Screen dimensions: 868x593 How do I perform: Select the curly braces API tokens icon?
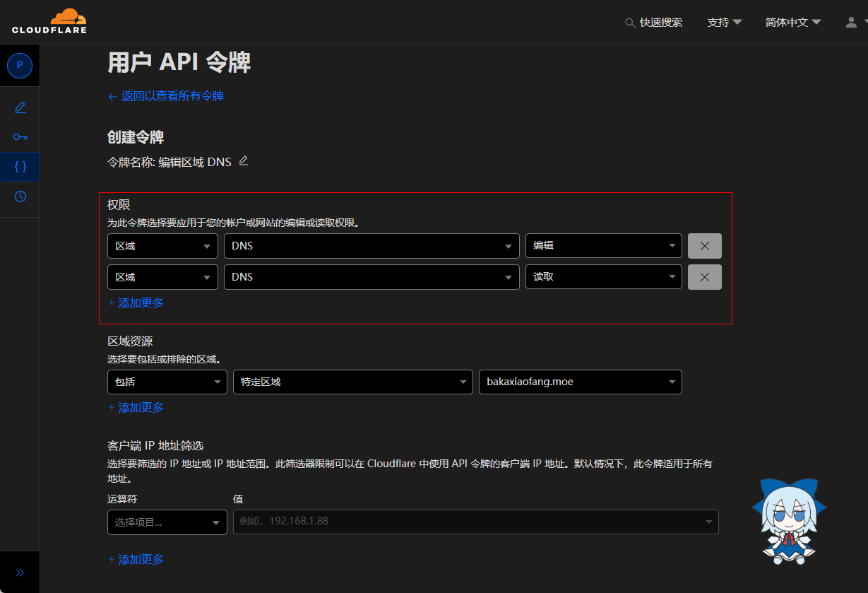pos(20,167)
